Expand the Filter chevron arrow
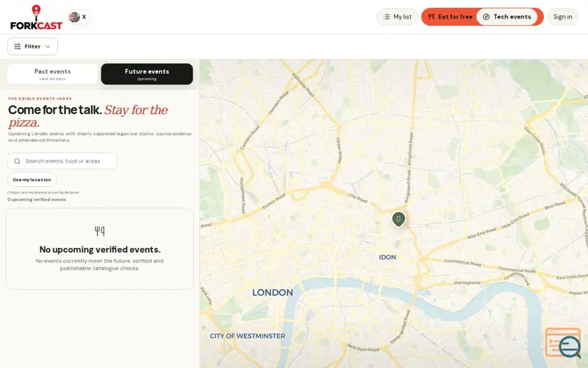The height and width of the screenshot is (368, 588). pos(48,46)
